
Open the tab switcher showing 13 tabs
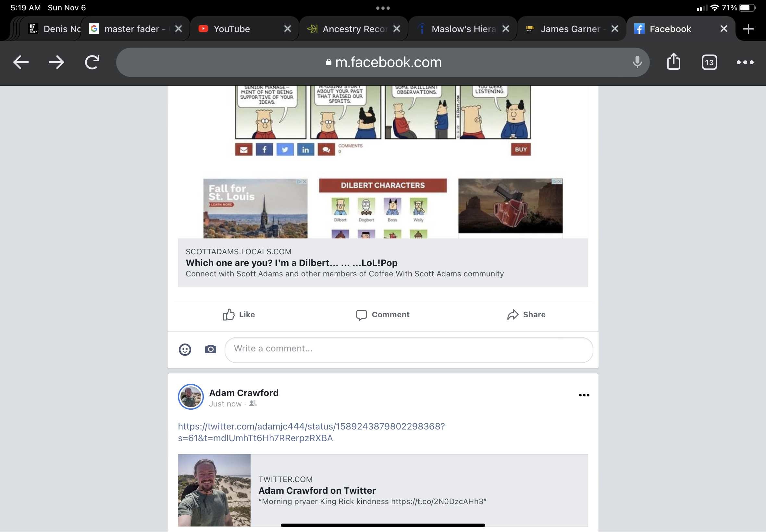[x=709, y=62]
